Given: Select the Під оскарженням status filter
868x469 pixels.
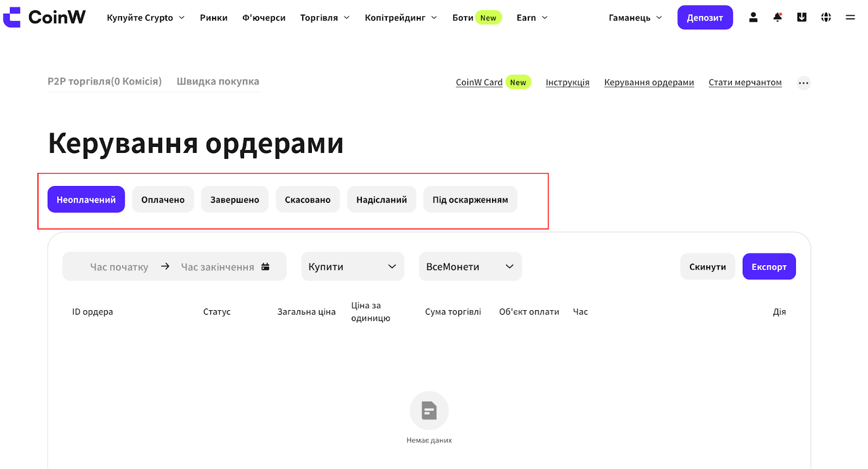Looking at the screenshot, I should coord(470,200).
